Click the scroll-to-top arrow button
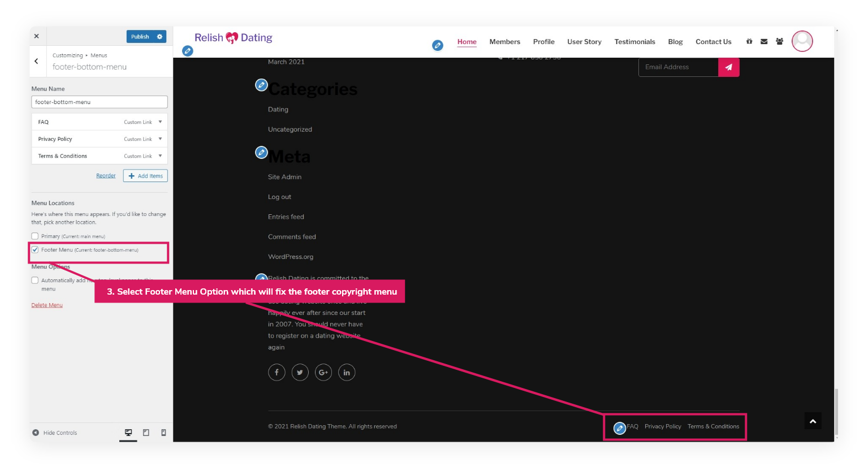The image size is (868, 475). coord(813,421)
